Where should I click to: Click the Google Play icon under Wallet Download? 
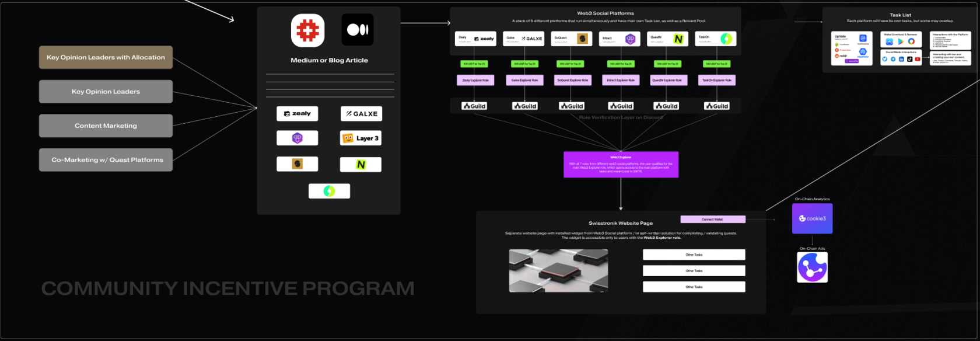pos(900,41)
